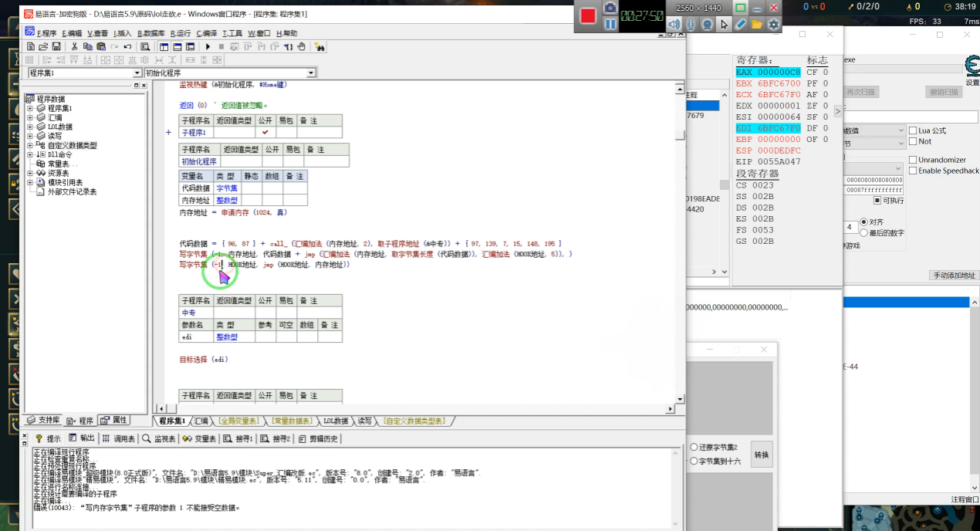Click the pen annotation icon on the recorder

coord(741,24)
